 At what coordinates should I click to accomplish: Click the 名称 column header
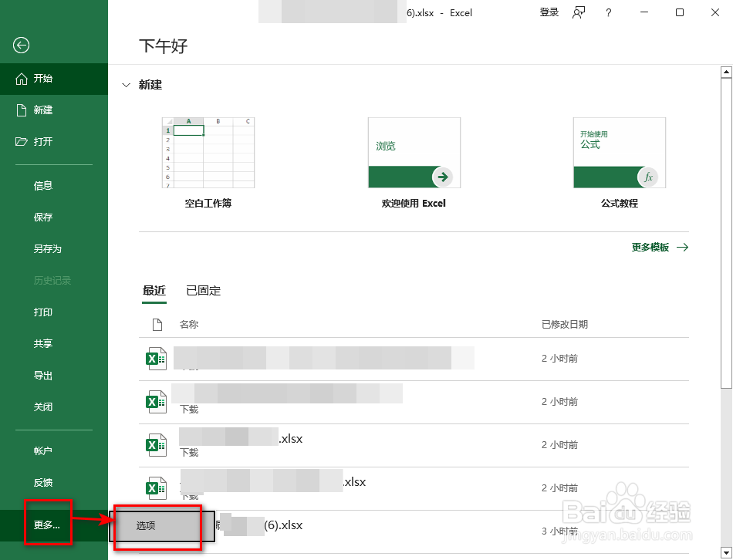tap(189, 325)
